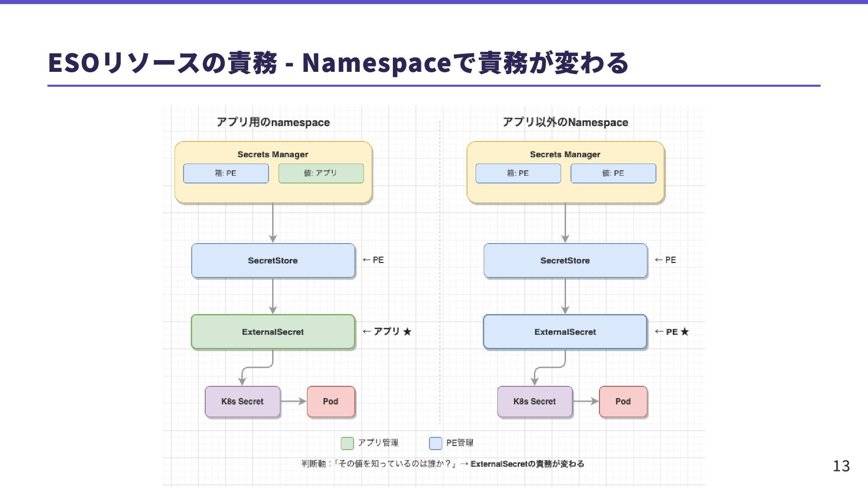Click the green アプリ管理 legend swatch
868x488 pixels.
point(347,443)
